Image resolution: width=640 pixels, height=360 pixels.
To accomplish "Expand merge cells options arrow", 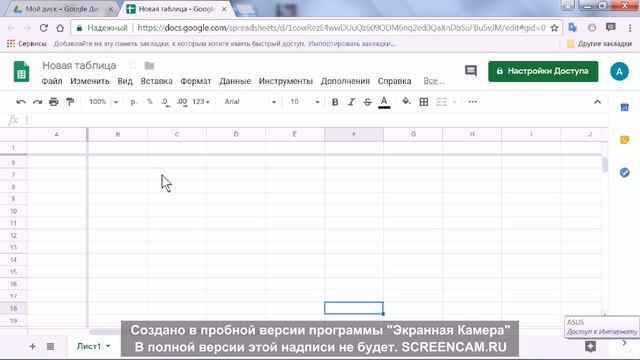I will coord(454,102).
